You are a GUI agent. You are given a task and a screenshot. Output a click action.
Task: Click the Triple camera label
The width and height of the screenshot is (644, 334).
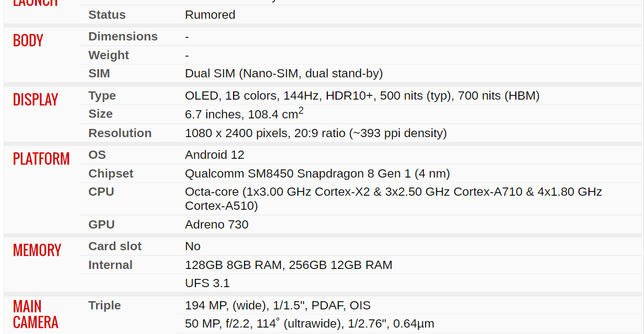click(x=104, y=306)
